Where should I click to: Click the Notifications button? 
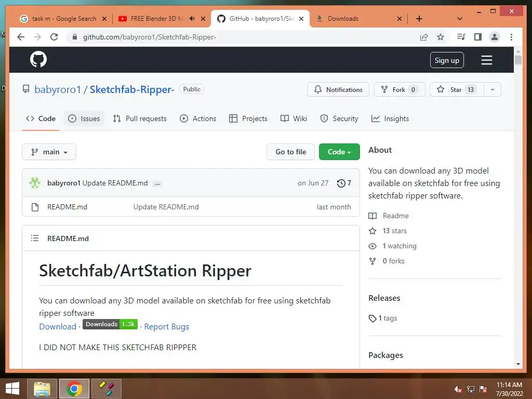pos(338,89)
